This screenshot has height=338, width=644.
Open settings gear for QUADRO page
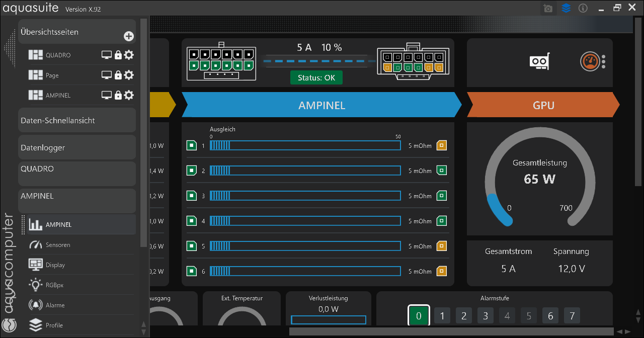[129, 55]
